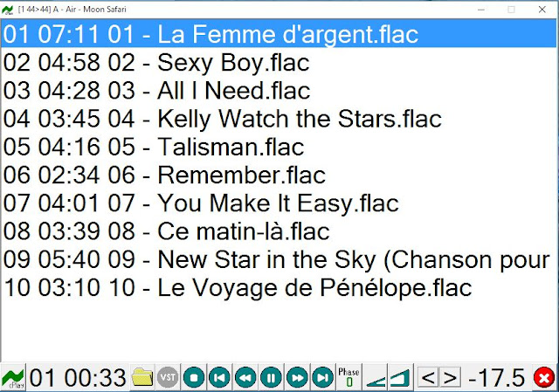Click the greater-than arrow button
This screenshot has width=559, height=392.
pyautogui.click(x=451, y=378)
